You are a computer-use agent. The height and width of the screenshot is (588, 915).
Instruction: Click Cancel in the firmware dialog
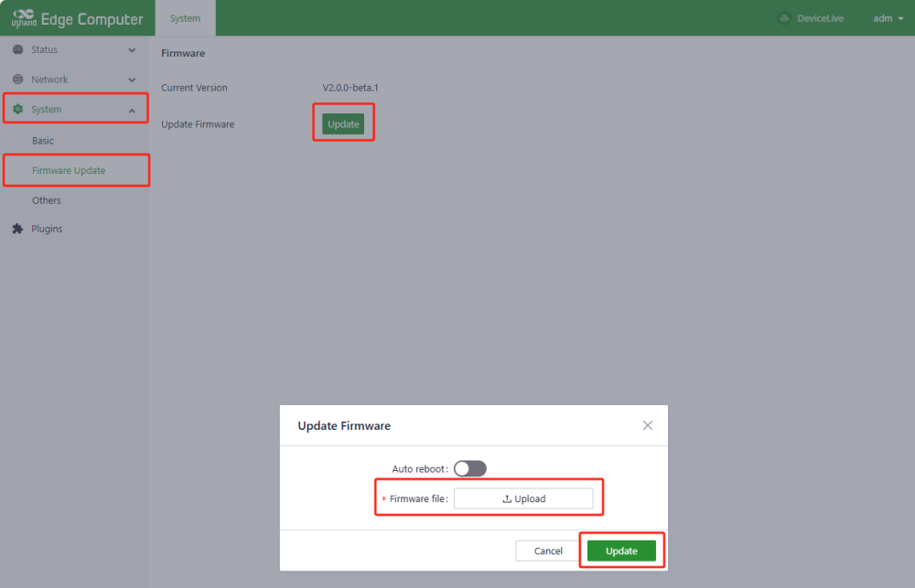point(548,551)
